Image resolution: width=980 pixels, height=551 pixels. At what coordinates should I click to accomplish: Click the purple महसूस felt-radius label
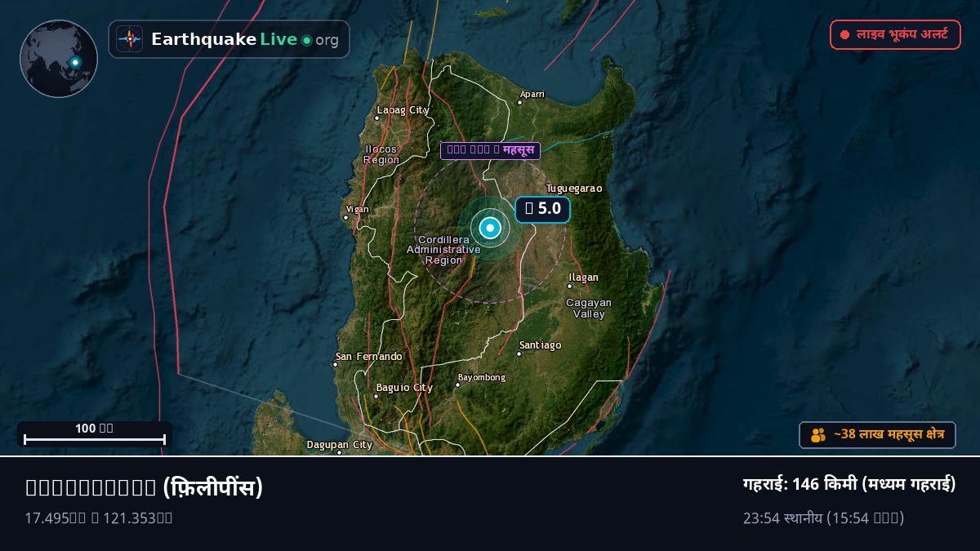point(490,150)
